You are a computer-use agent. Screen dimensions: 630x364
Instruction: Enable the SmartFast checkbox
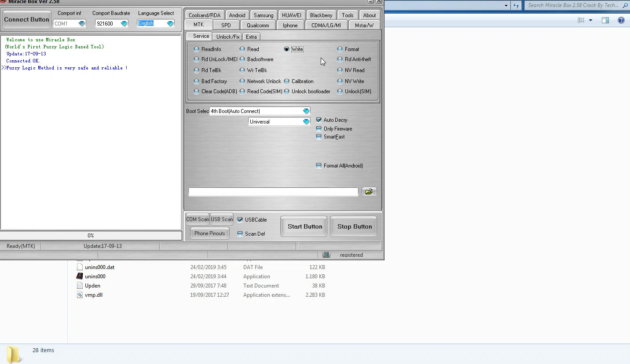(319, 137)
